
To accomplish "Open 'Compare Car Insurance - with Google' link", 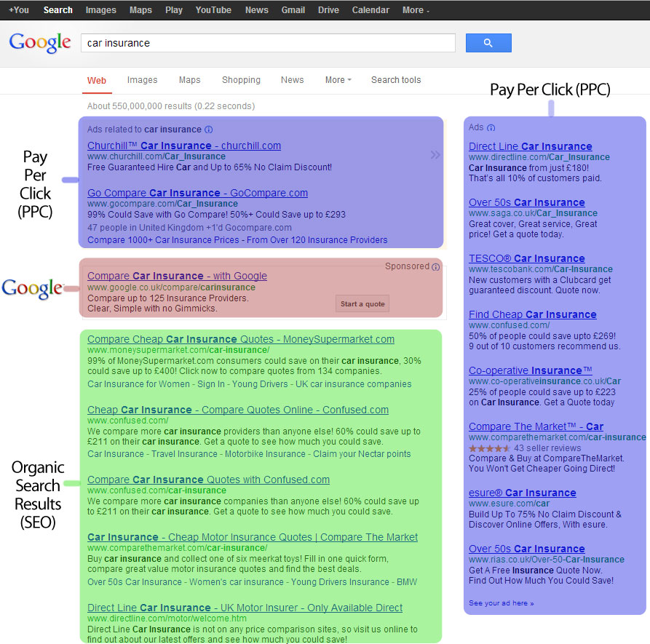I will (177, 276).
